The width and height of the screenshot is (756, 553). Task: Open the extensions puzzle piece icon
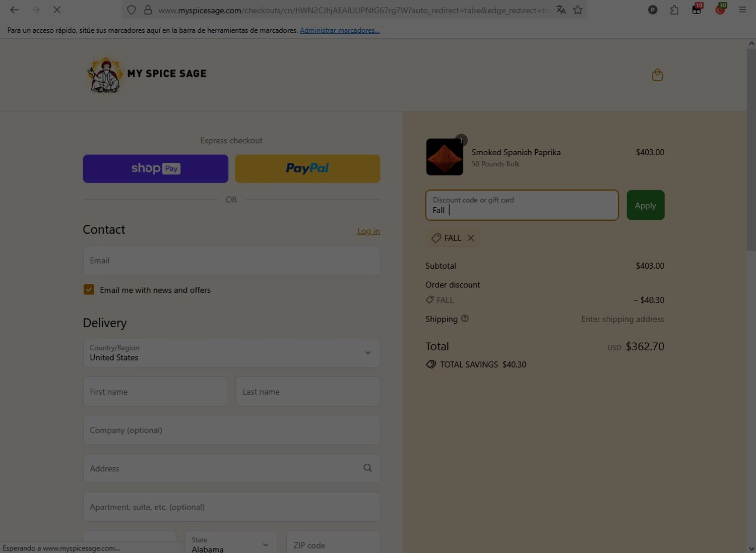click(674, 10)
